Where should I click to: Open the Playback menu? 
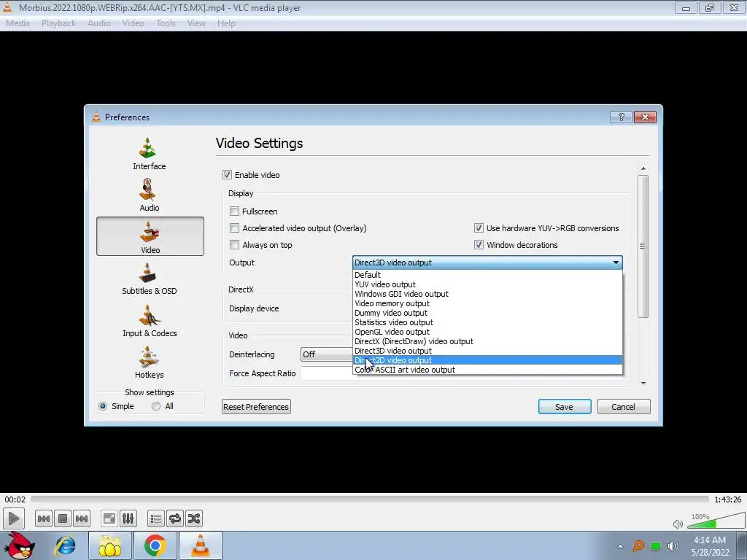click(x=58, y=23)
